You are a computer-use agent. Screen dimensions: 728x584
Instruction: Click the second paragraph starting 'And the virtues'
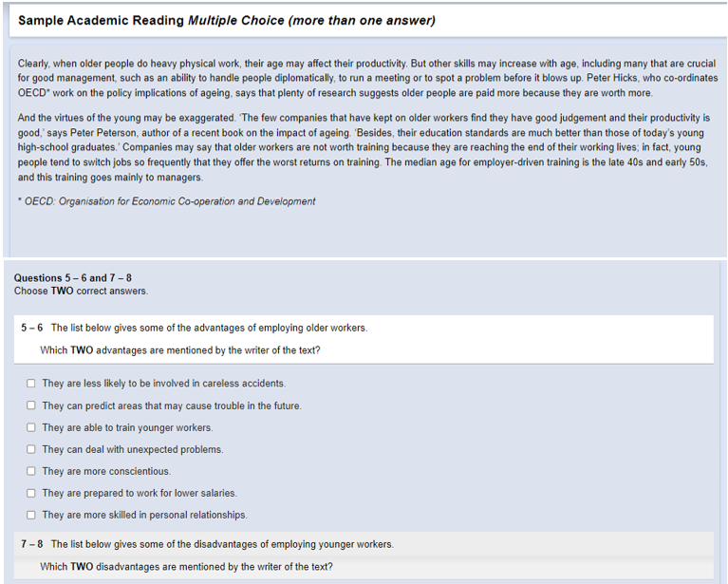click(364, 147)
